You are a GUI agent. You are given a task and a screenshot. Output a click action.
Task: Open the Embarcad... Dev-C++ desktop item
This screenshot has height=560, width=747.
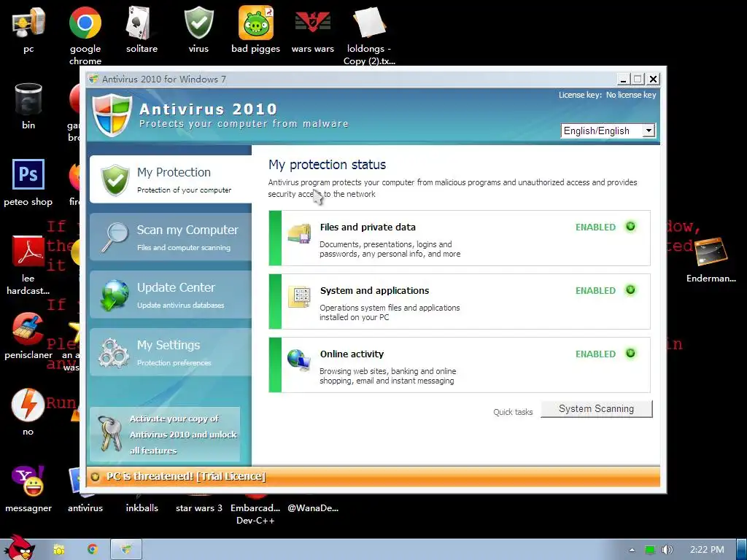(255, 514)
